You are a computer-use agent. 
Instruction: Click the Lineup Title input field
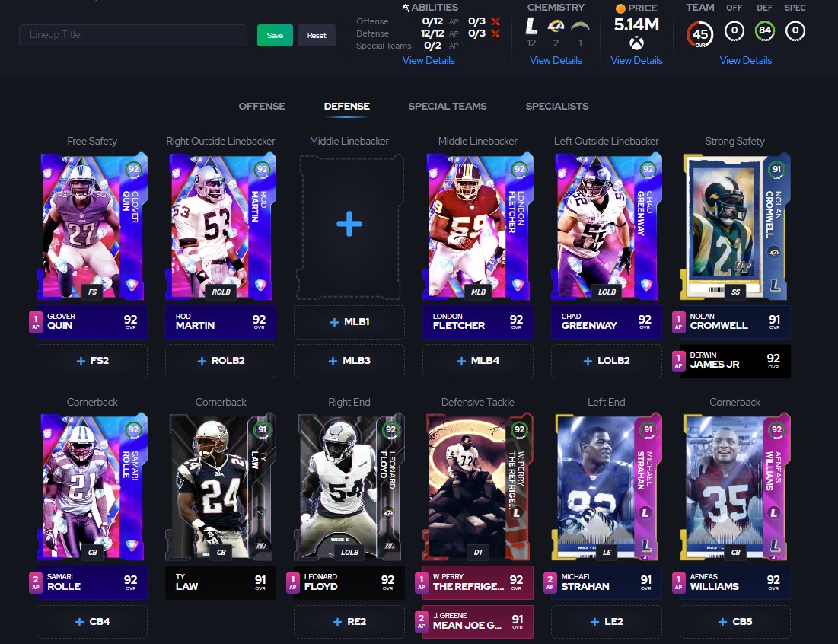133,35
